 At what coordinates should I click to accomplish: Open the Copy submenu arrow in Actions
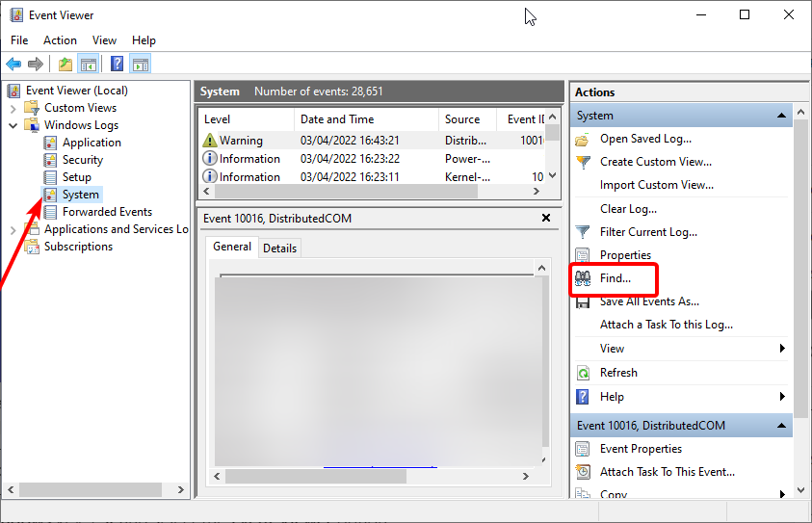pos(782,494)
